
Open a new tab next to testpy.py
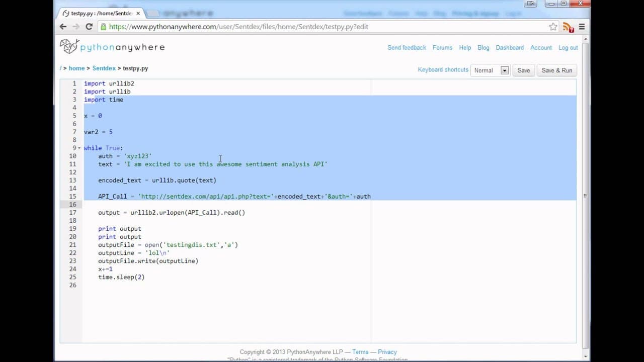click(154, 14)
